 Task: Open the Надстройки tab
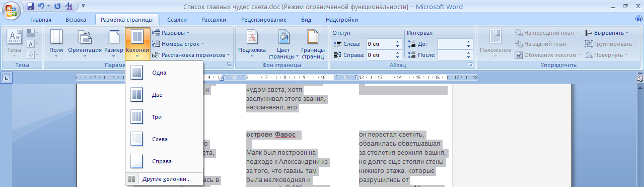(x=342, y=20)
